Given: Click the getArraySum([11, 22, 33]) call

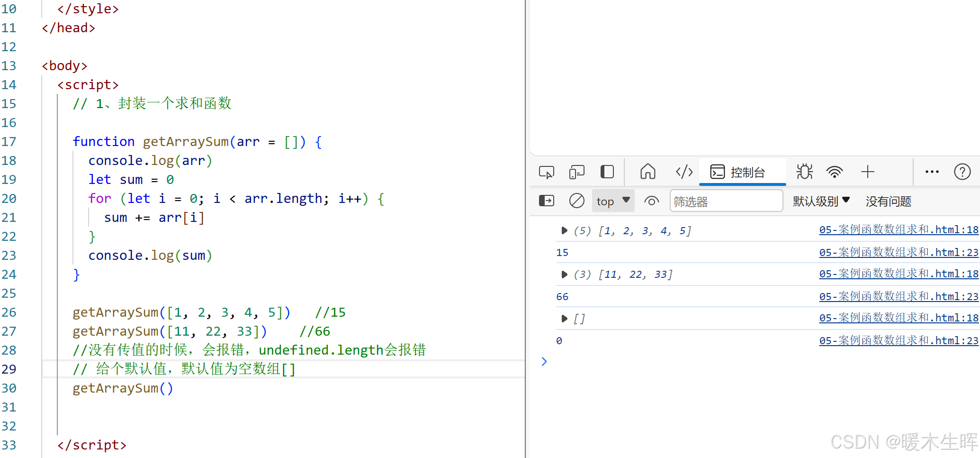Looking at the screenshot, I should (x=170, y=331).
